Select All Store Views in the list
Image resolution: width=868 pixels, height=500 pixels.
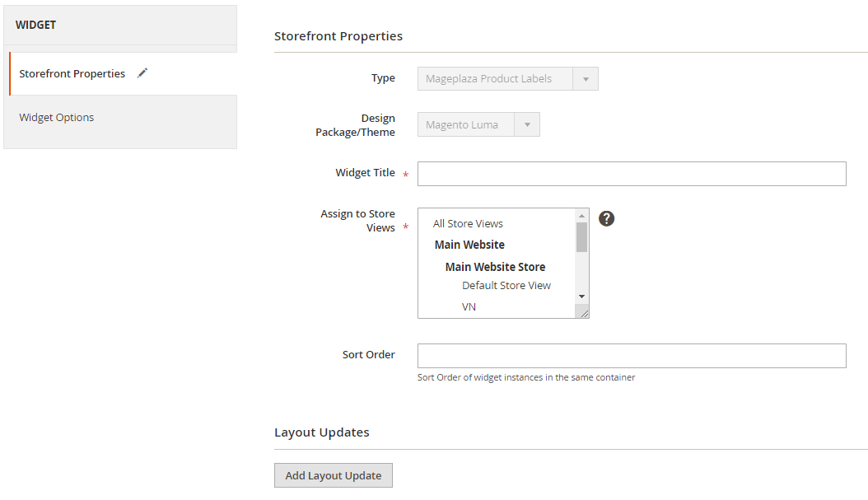pyautogui.click(x=468, y=224)
